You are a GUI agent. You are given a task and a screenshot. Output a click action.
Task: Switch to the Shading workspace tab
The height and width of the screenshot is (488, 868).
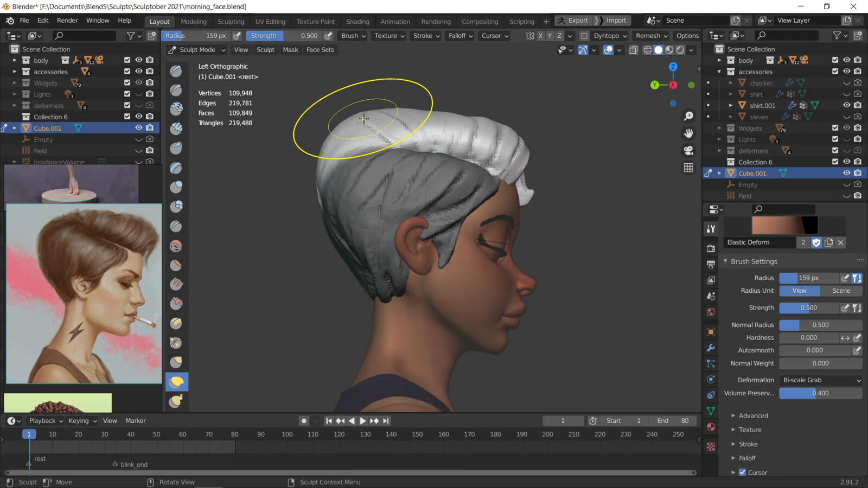pyautogui.click(x=358, y=22)
